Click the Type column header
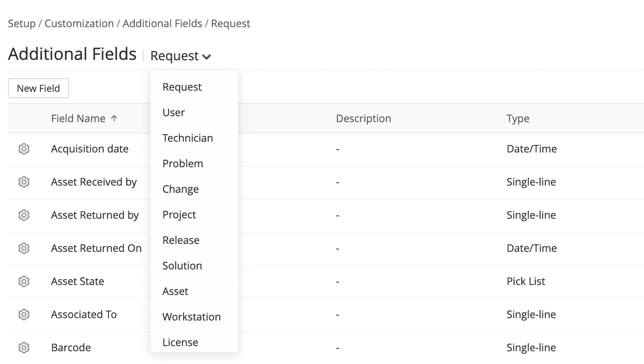The width and height of the screenshot is (644, 364). 518,119
